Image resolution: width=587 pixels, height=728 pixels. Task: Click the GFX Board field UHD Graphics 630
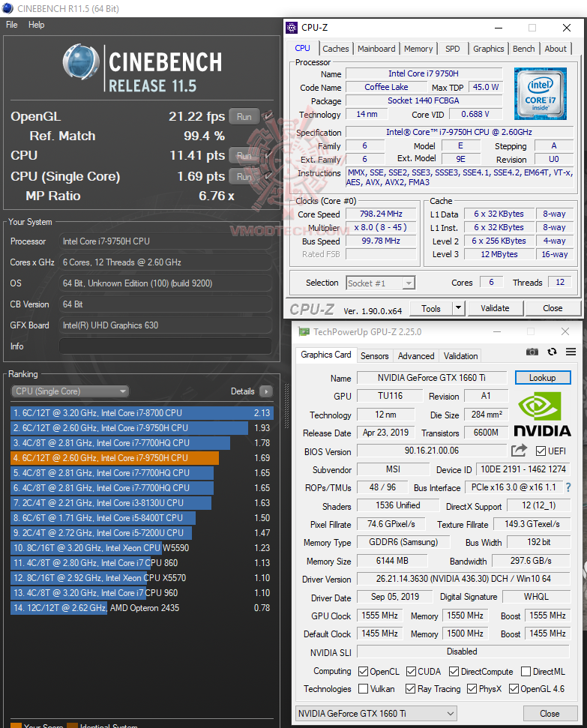point(166,325)
